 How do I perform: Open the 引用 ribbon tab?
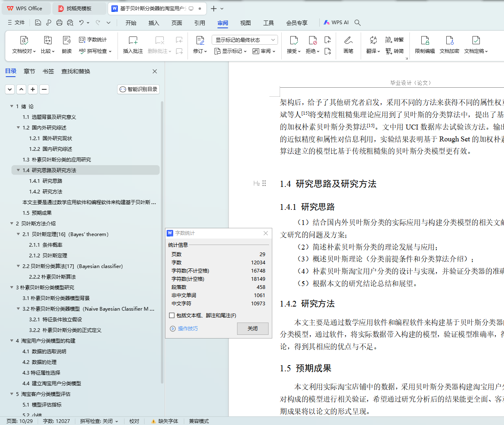click(200, 23)
